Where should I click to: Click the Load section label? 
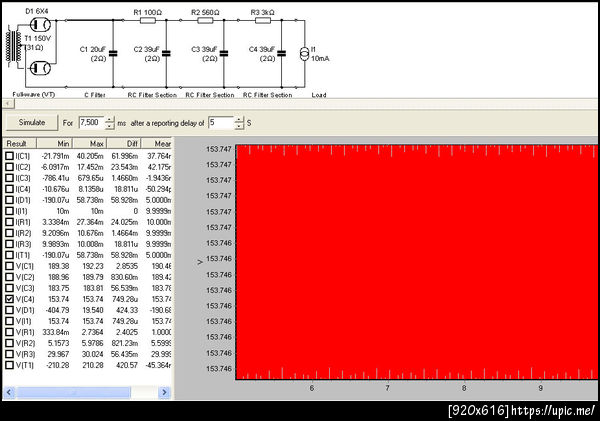pos(319,95)
